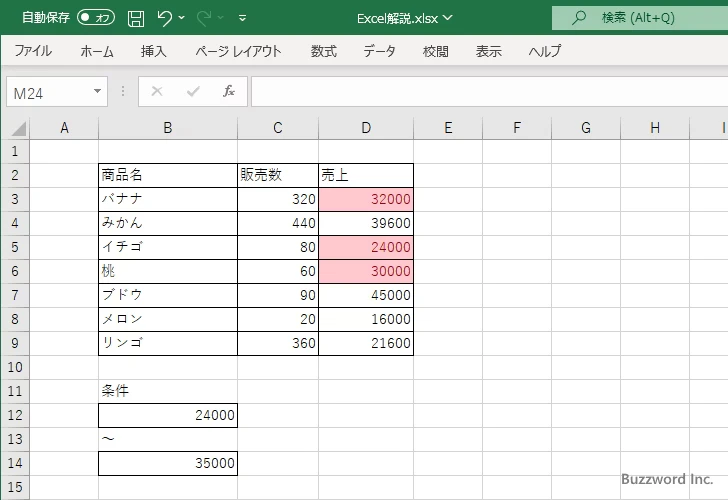728x500 pixels.
Task: Select column H header
Action: point(655,128)
